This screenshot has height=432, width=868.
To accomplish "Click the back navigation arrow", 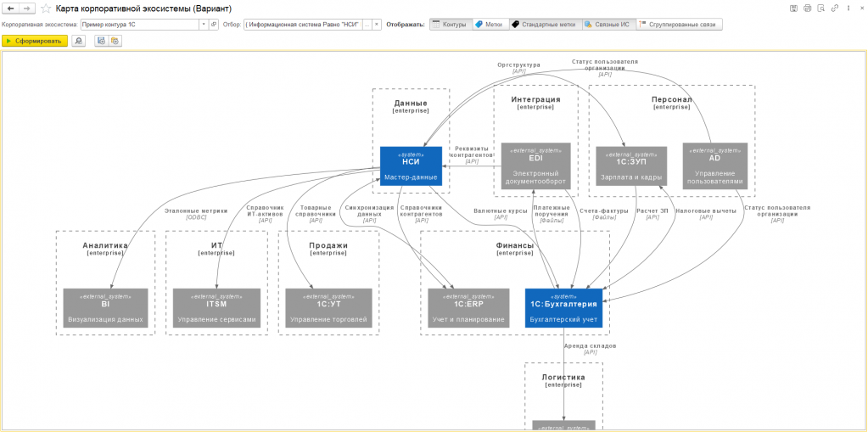I will coord(10,8).
